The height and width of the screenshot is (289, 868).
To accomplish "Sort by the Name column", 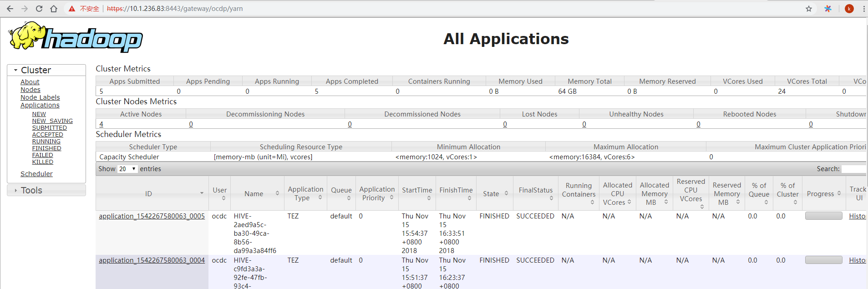I will click(277, 193).
